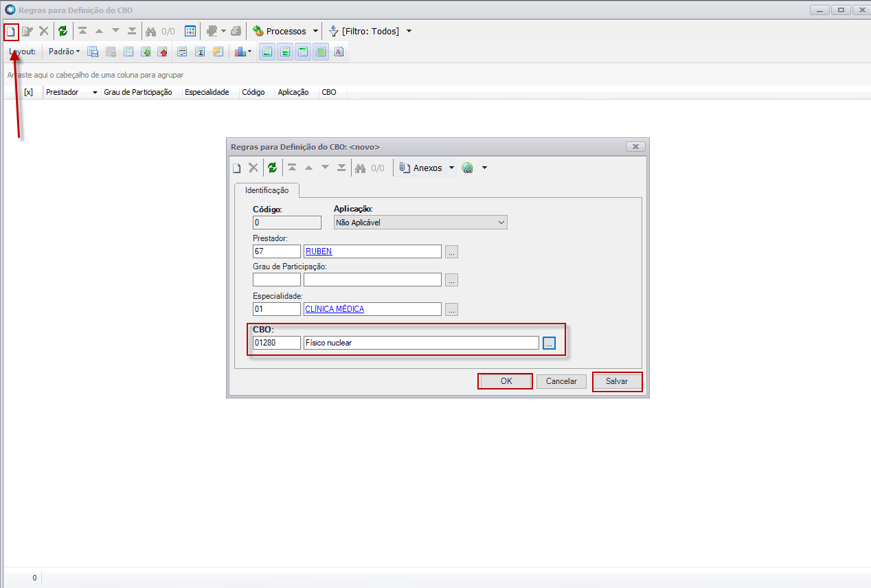Viewport: 871px width, 588px height.
Task: Expand the globe icon dropdown arrow in dialog
Action: (484, 168)
